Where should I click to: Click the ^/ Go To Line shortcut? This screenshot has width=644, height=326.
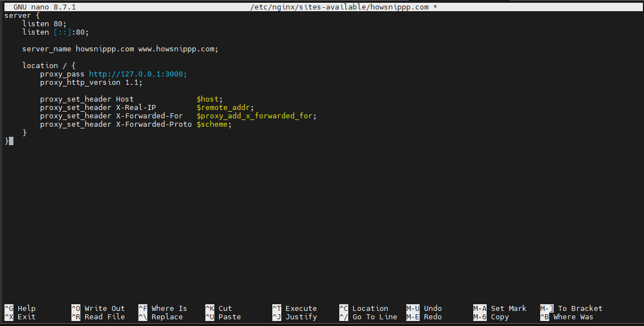(x=368, y=317)
